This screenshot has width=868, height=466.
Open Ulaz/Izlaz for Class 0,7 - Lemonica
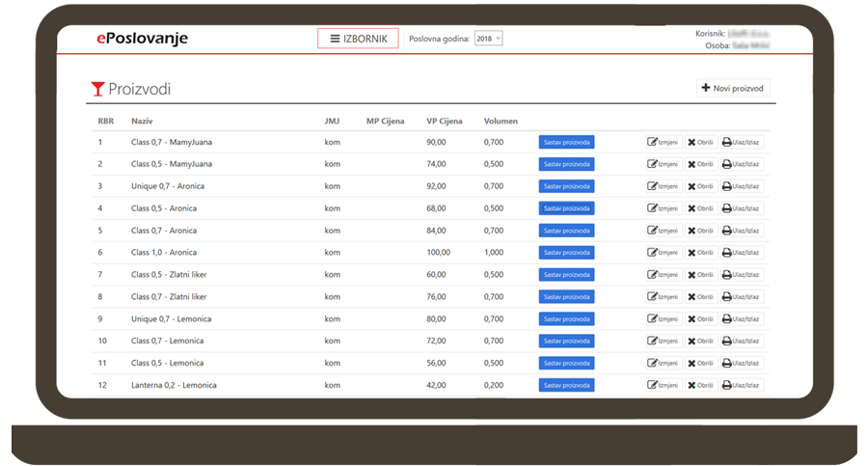(741, 341)
